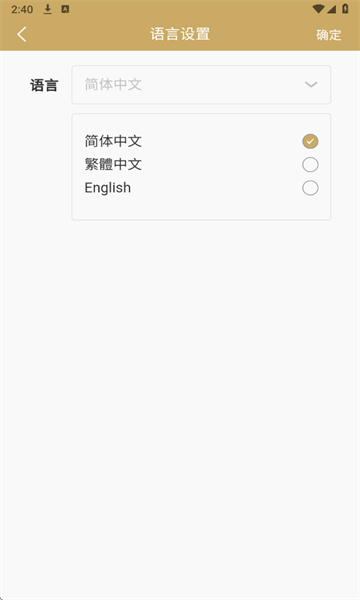Viewport: 360px width, 600px height.
Task: Go back using the top-left arrow
Action: 22,34
